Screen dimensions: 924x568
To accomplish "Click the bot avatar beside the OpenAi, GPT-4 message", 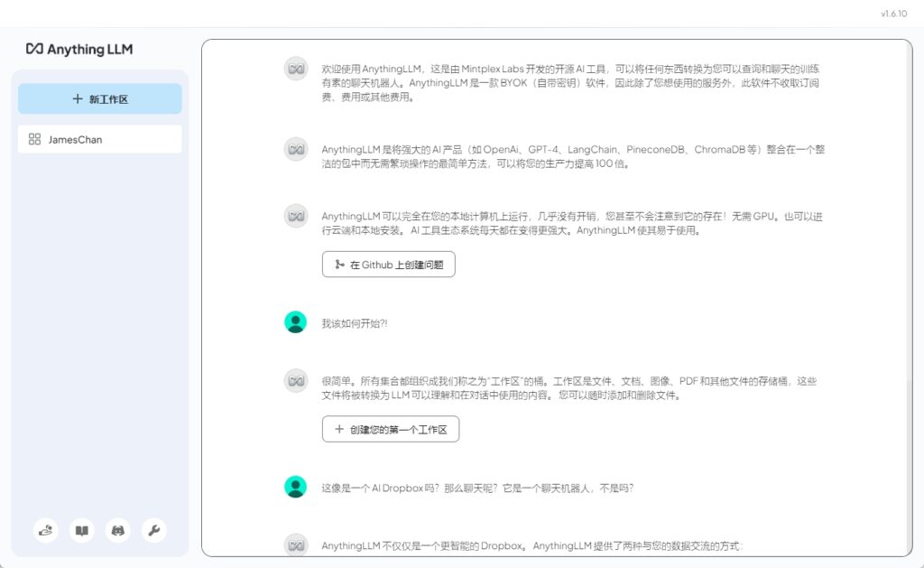I will 296,149.
